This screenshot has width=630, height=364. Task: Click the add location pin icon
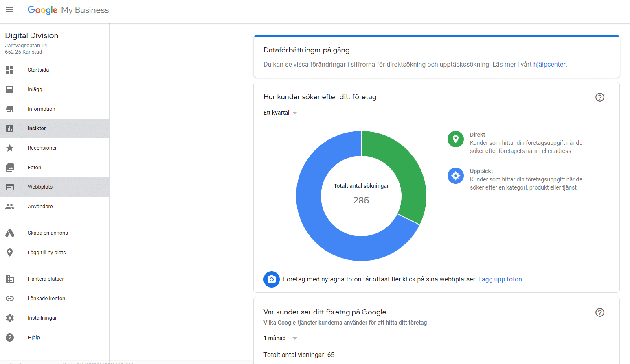coord(10,253)
